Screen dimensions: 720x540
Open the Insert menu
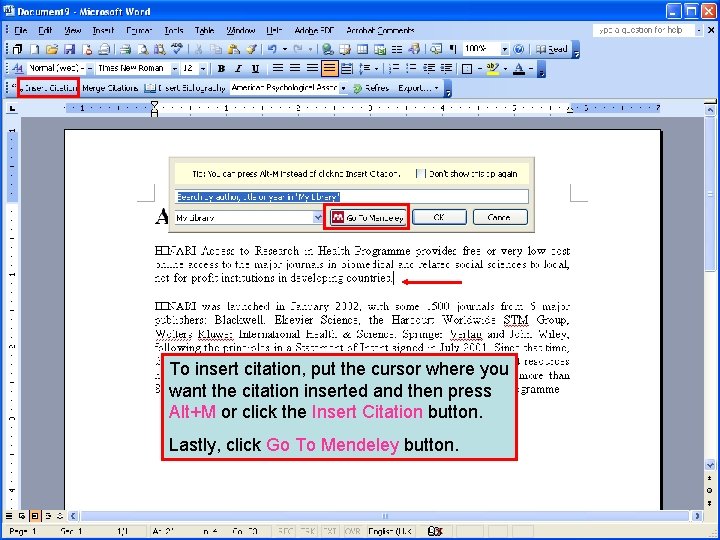[x=103, y=30]
